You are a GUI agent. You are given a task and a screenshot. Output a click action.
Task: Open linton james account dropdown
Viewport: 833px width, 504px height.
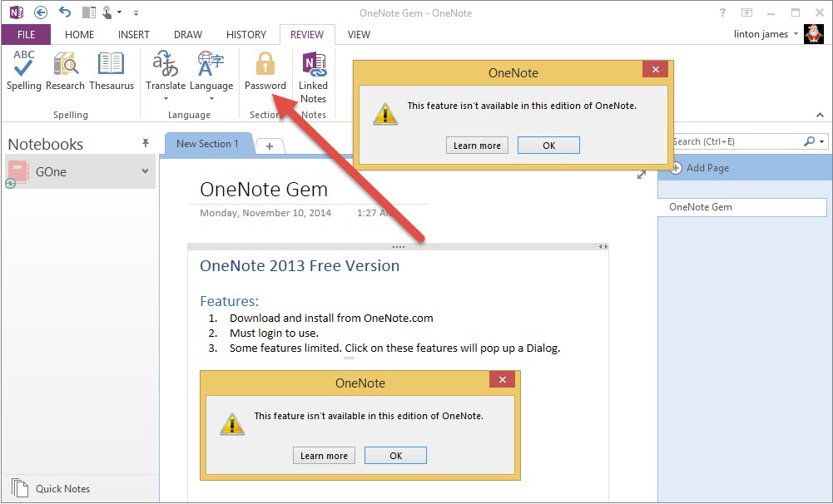tap(796, 34)
